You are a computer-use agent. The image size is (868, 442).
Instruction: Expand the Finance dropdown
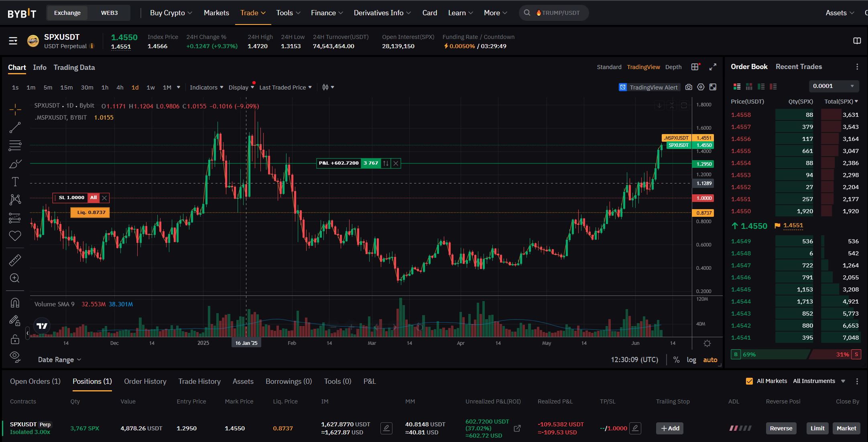(327, 13)
